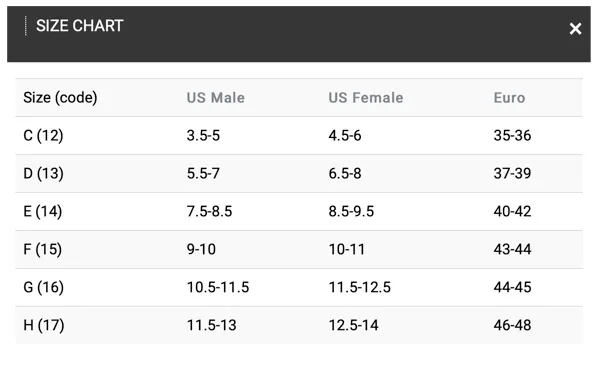This screenshot has width=599, height=380.
Task: Click the 46-48 Euro cell
Action: 512,325
